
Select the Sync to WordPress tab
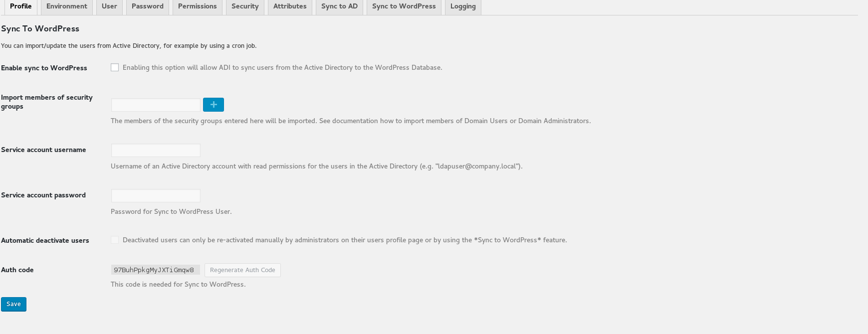[x=404, y=6]
